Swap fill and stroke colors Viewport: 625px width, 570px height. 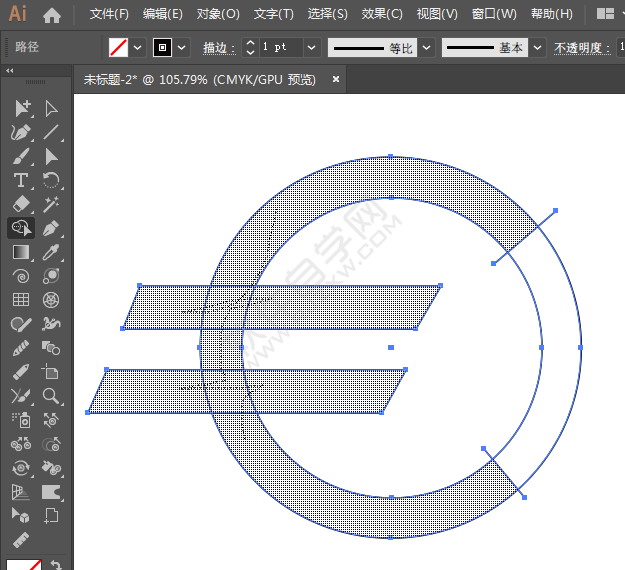click(56, 563)
